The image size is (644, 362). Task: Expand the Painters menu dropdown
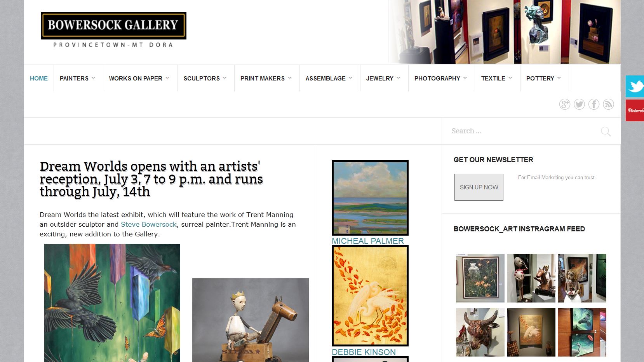(78, 78)
